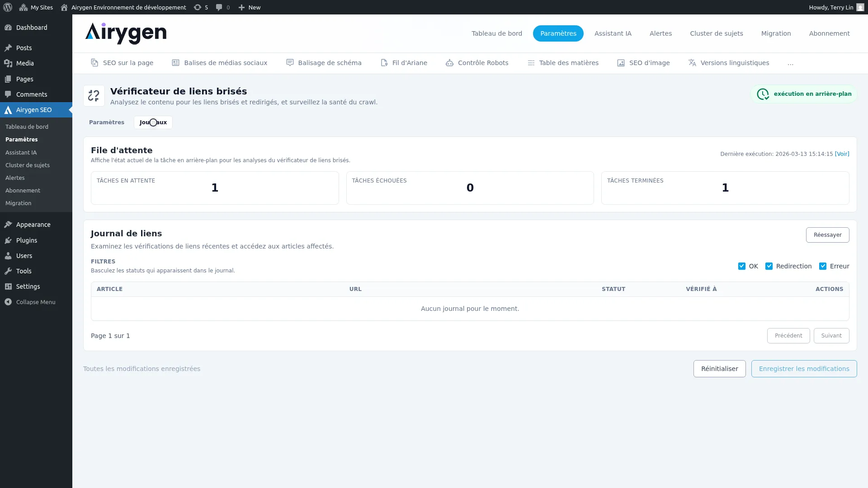The image size is (868, 488).
Task: Click the Précédent pagination button
Action: point(788,336)
